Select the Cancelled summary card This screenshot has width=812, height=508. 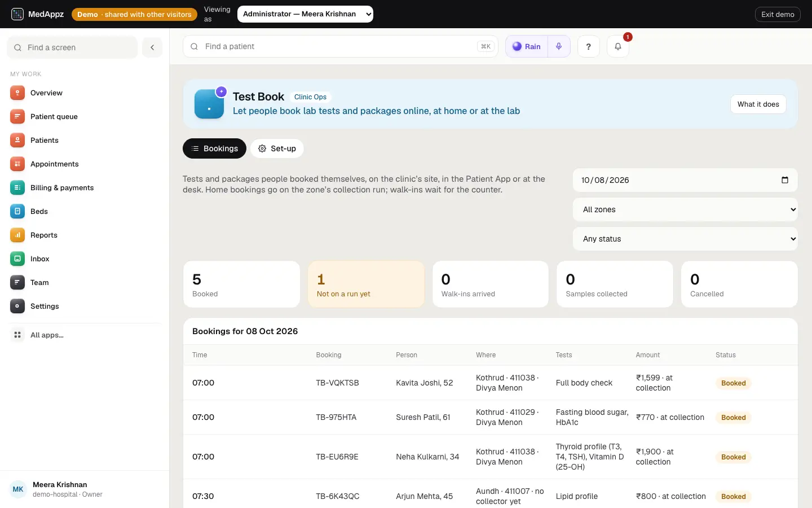pos(739,284)
